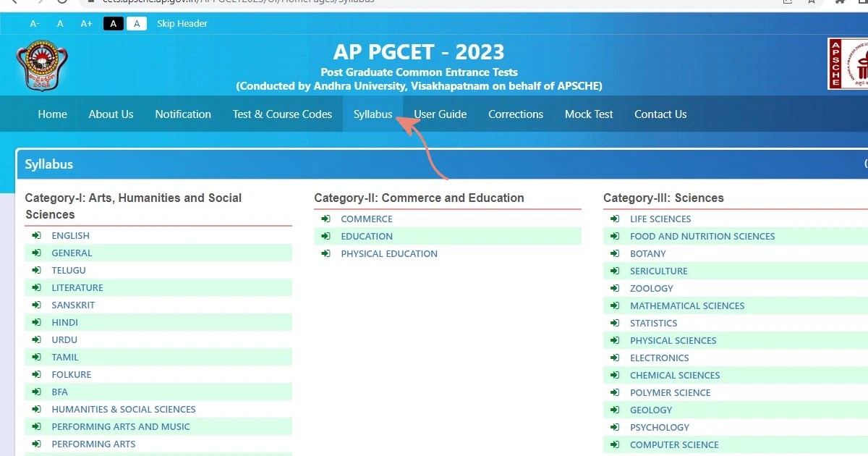Click the arrow icon beside LITERATURE
868x456 pixels.
[x=36, y=287]
